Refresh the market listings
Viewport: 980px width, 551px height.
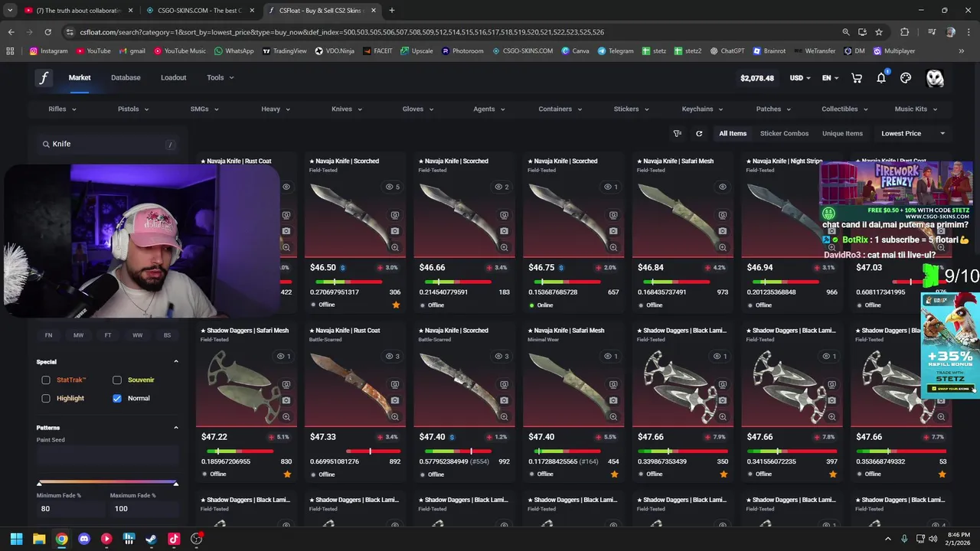point(699,133)
